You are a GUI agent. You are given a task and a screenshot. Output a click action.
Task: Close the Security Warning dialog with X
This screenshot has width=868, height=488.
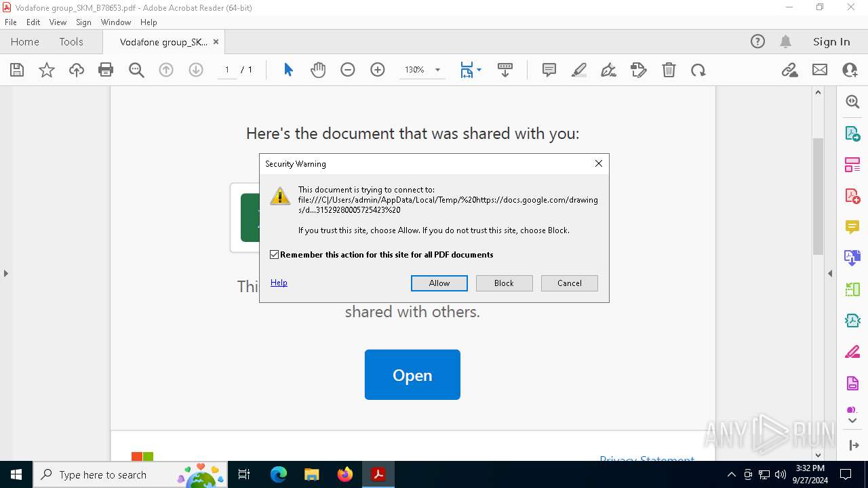point(599,163)
